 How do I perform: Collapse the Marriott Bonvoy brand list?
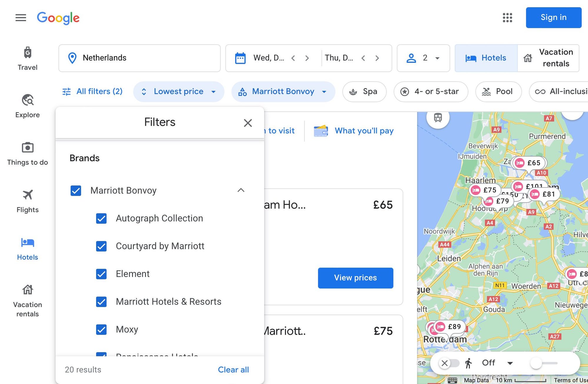tap(241, 190)
